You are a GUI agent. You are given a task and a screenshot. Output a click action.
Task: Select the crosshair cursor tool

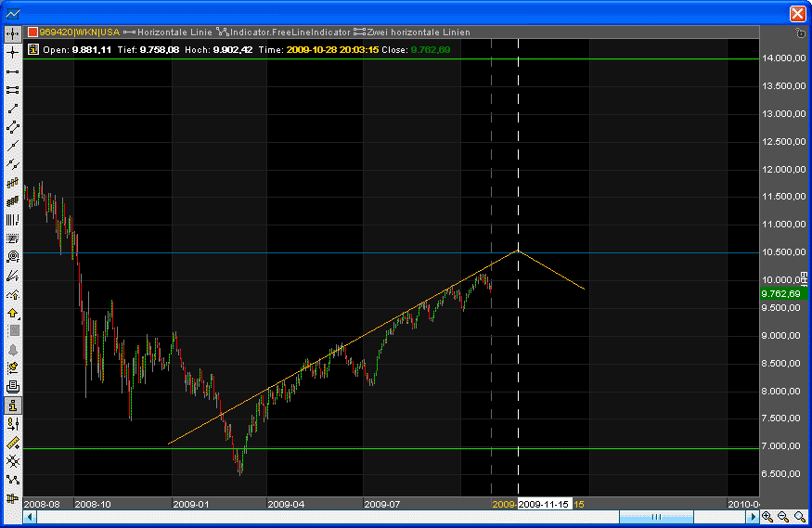13,53
